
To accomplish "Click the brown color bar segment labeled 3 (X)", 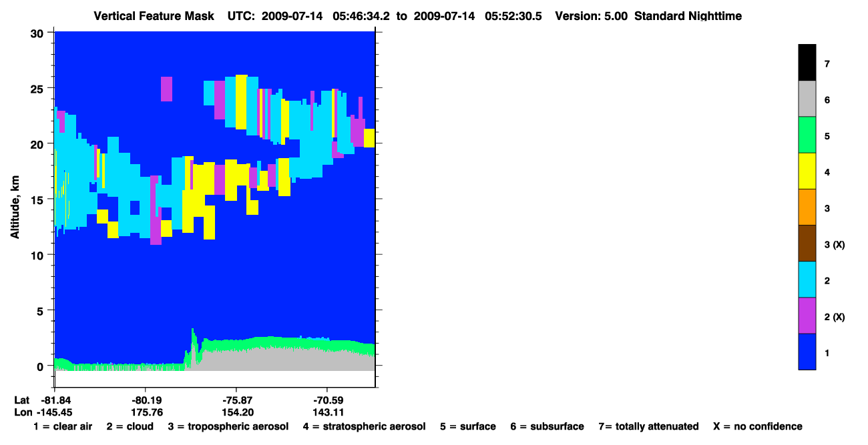I will (807, 243).
